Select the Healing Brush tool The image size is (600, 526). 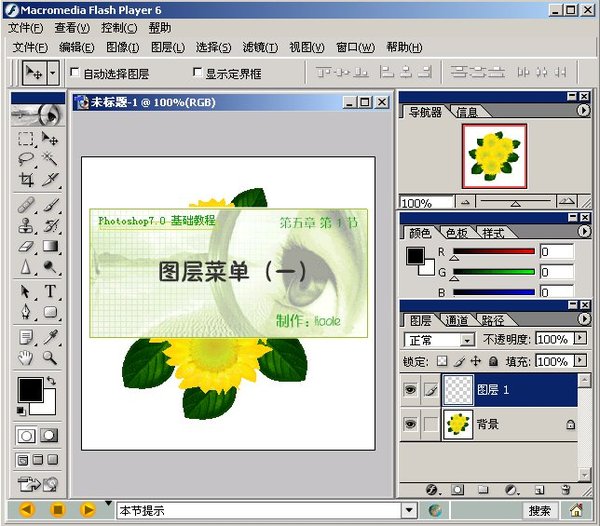pos(26,205)
